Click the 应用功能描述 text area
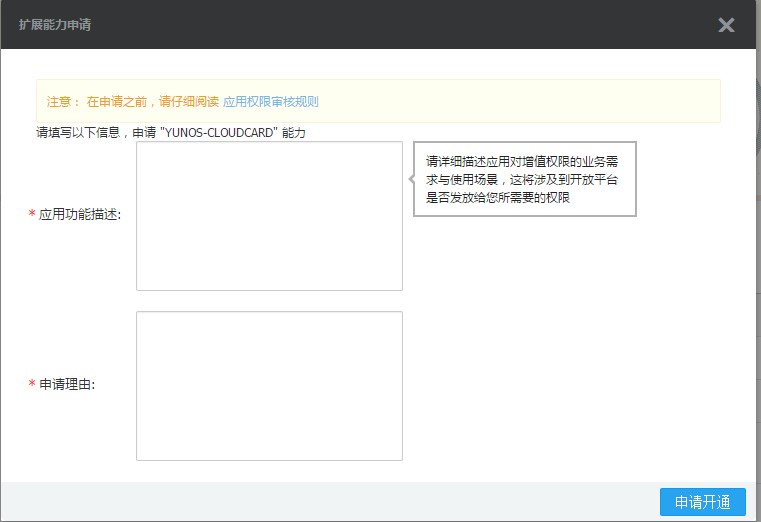This screenshot has width=761, height=522. click(x=269, y=216)
